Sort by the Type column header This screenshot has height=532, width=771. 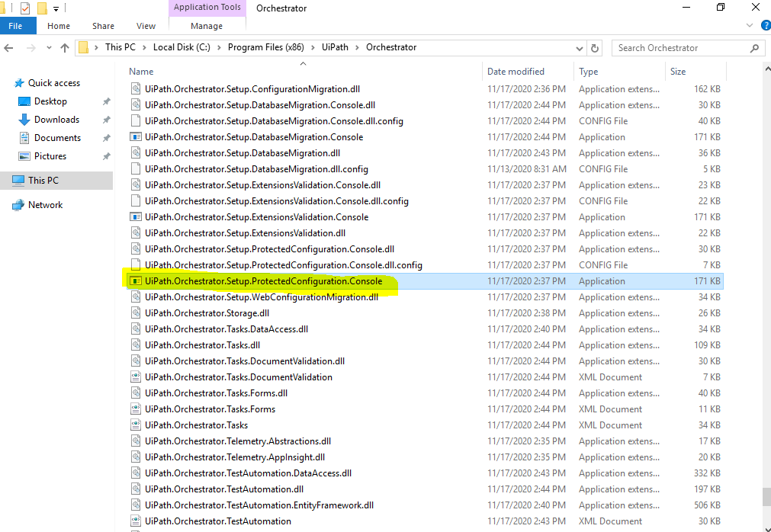[588, 72]
